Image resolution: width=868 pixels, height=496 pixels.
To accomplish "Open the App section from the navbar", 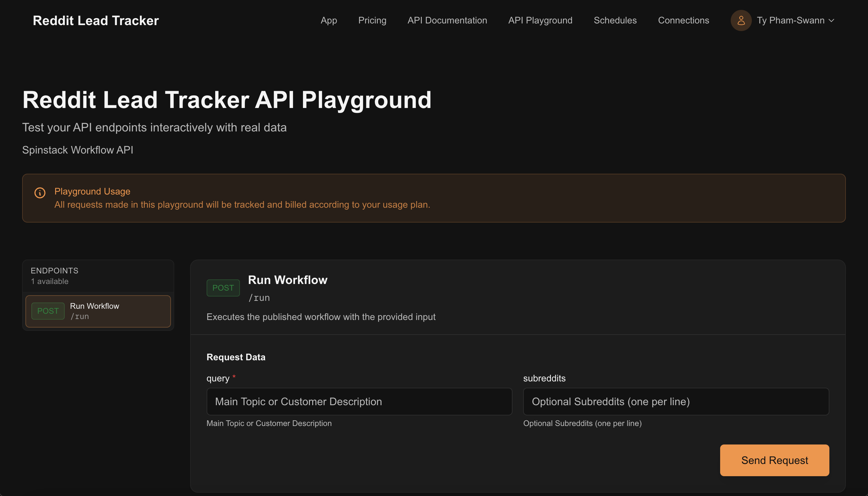I will point(328,20).
